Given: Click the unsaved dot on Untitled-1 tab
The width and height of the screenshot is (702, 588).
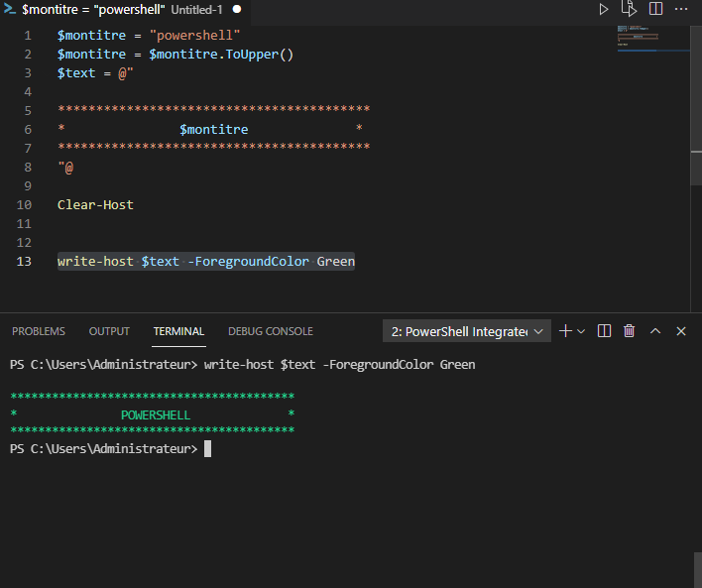Looking at the screenshot, I should pos(237,10).
